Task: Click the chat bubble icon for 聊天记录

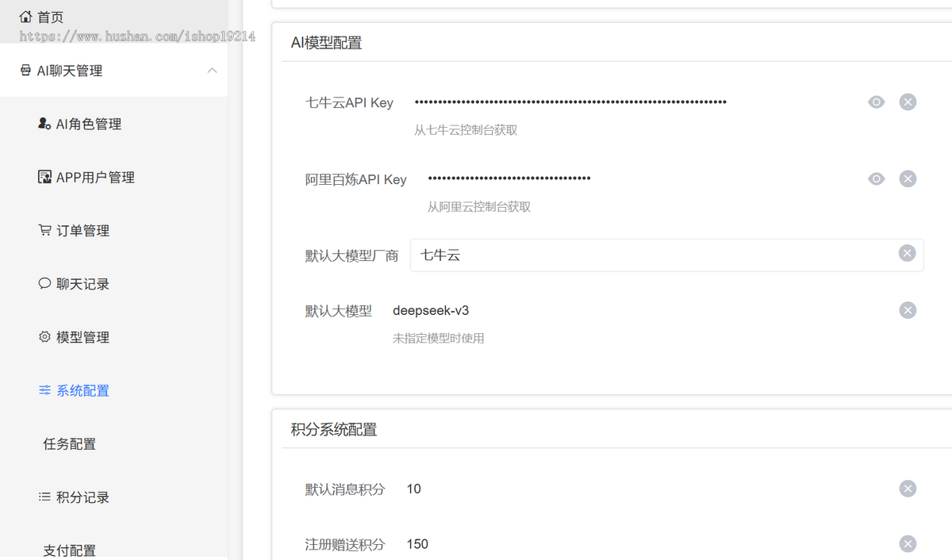Action: [x=44, y=283]
